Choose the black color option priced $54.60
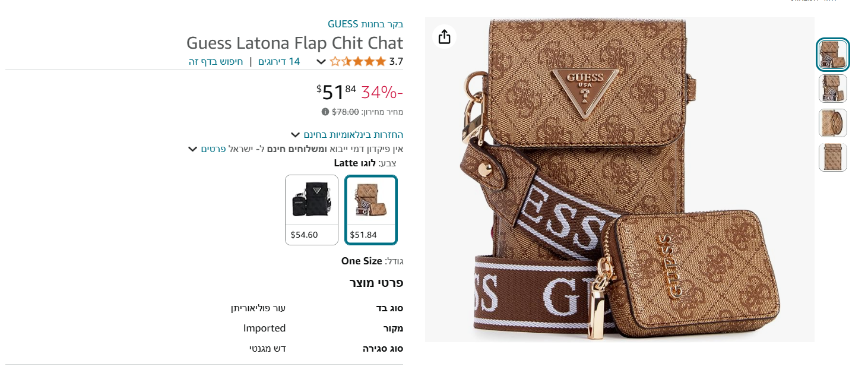The image size is (868, 379). [x=312, y=209]
